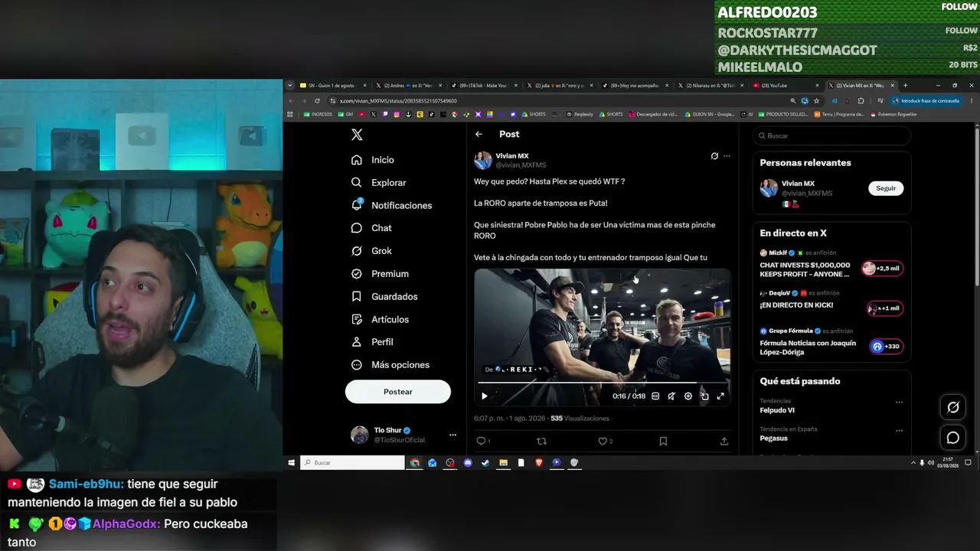
Task: Click the Postear button
Action: pyautogui.click(x=398, y=392)
